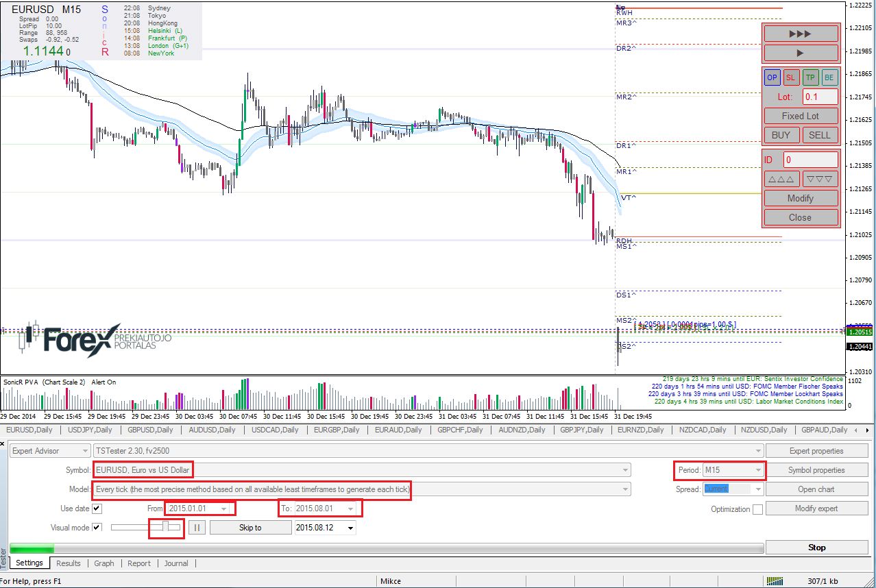
Task: Click the green testing progress bar
Action: tap(387, 548)
